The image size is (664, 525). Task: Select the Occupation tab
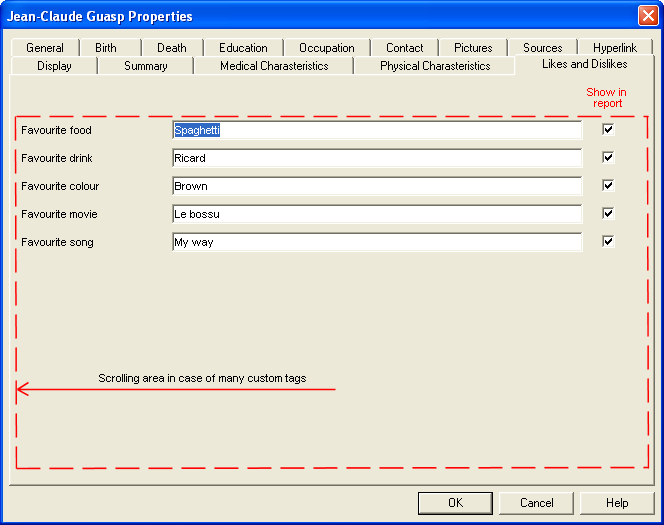point(327,48)
